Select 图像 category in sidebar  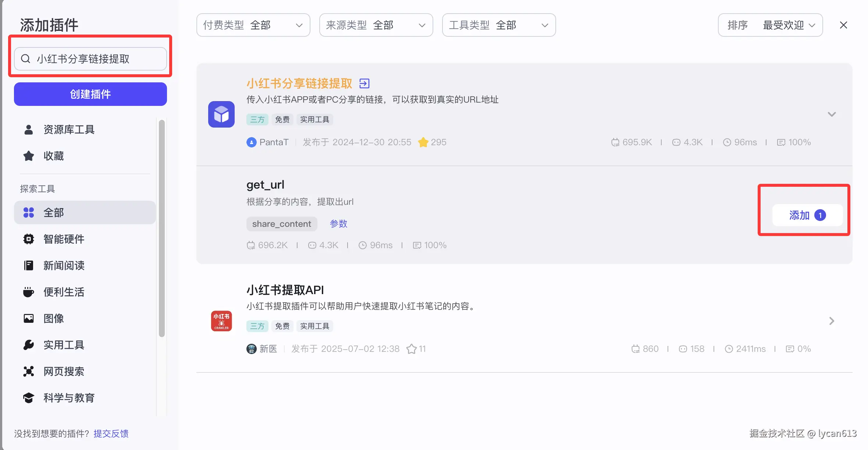[x=53, y=318]
